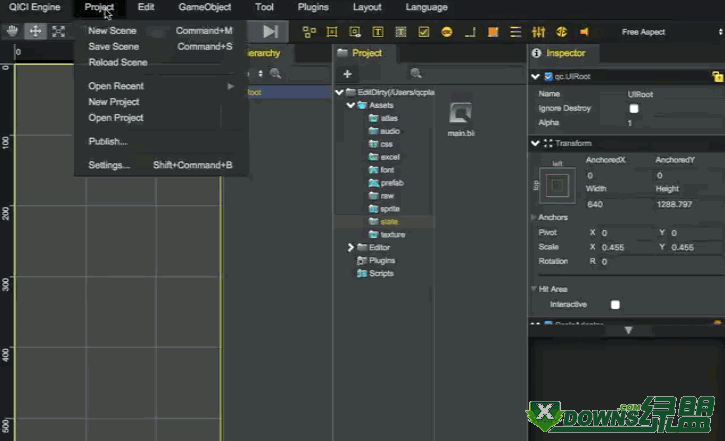Add a checkbox toggle object from toolbar
Screen dimensions: 725x441
click(x=424, y=32)
